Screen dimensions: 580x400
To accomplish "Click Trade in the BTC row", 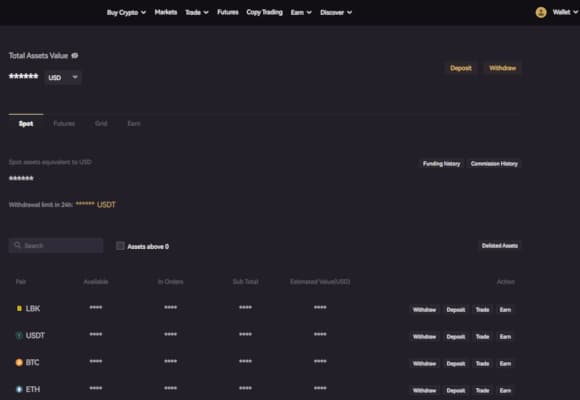I will 482,364.
